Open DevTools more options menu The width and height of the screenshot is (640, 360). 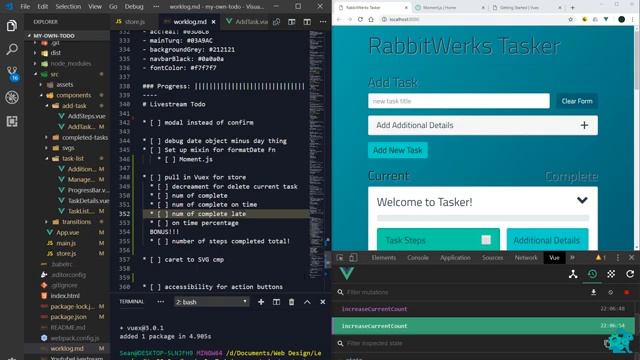pyautogui.click(x=618, y=258)
